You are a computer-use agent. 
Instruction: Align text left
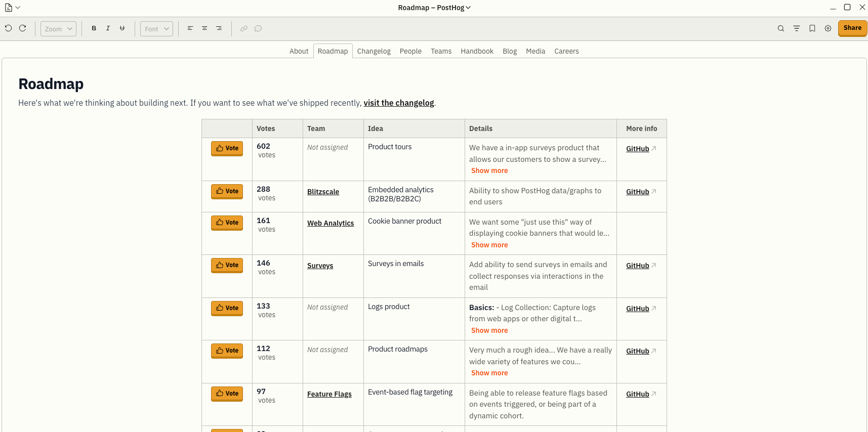pyautogui.click(x=190, y=28)
